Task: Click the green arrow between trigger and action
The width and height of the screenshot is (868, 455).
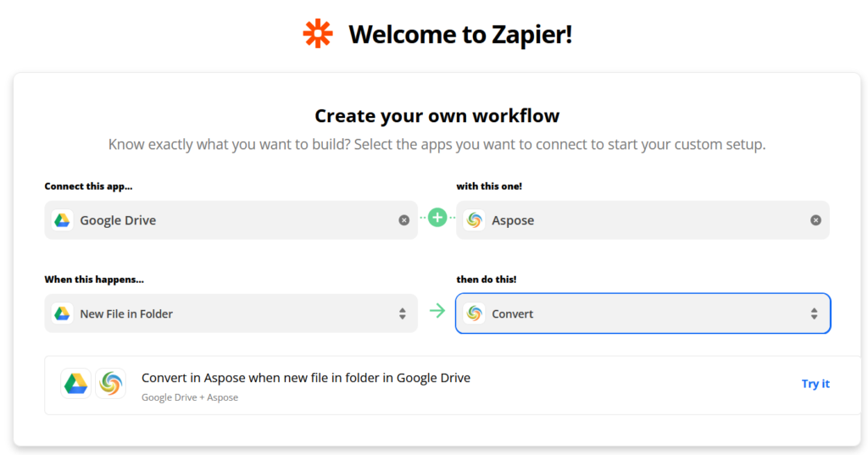Action: pos(437,311)
